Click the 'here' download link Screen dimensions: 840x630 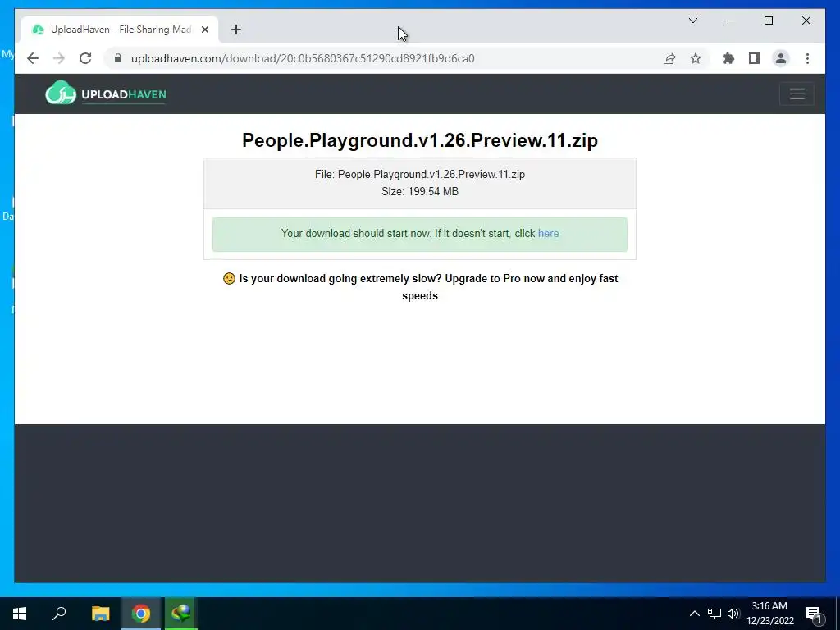coord(548,234)
